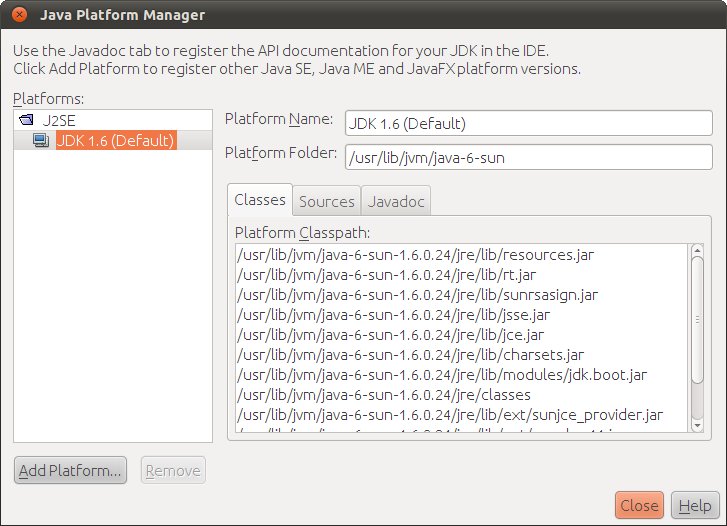Click the Close button
727x526 pixels.
pyautogui.click(x=639, y=505)
